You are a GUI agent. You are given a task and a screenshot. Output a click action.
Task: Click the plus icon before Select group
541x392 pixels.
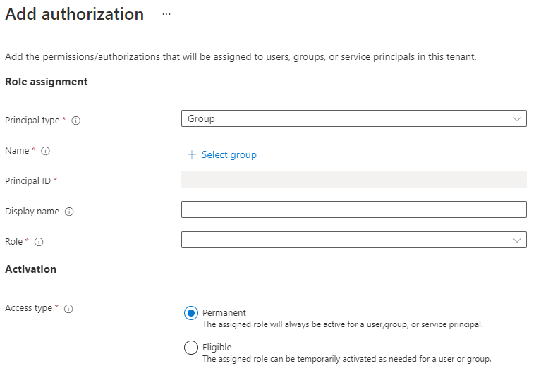tap(192, 155)
